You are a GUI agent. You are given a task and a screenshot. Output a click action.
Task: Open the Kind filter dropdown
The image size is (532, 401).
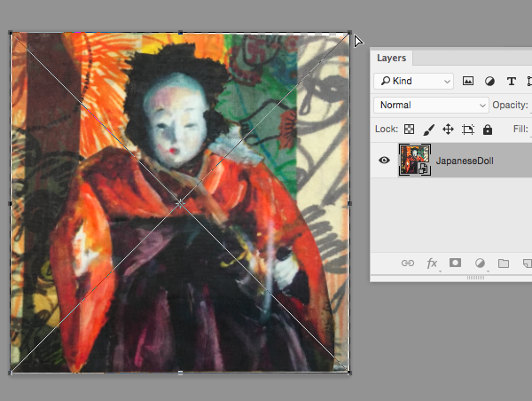pos(413,81)
